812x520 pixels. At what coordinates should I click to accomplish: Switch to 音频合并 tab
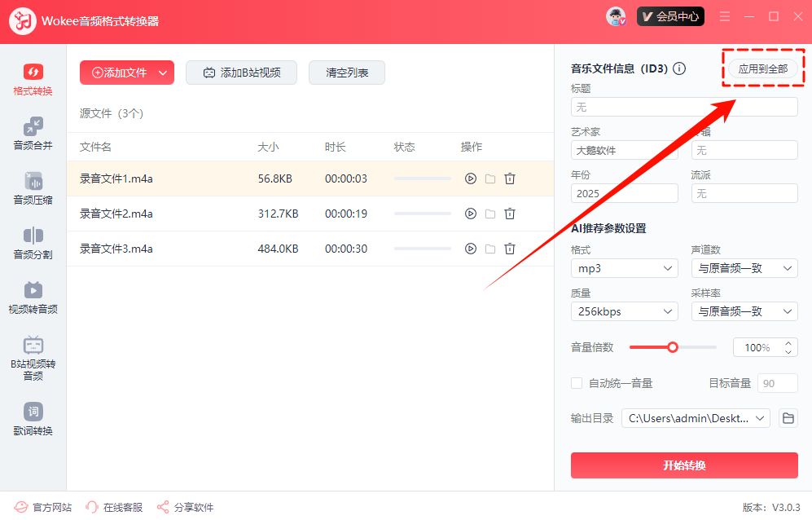pyautogui.click(x=33, y=134)
